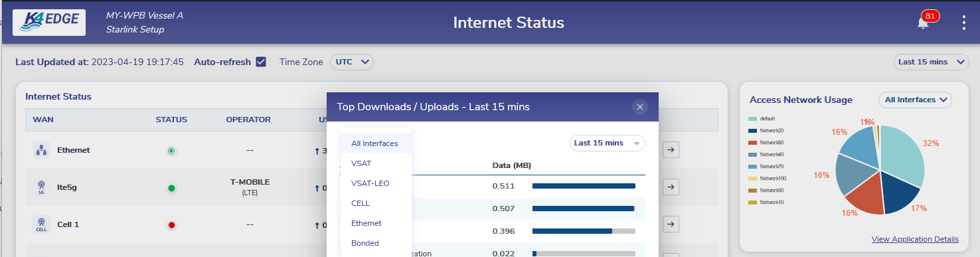This screenshot has width=980, height=257.
Task: Click the lte5g antenna icon
Action: [x=41, y=188]
